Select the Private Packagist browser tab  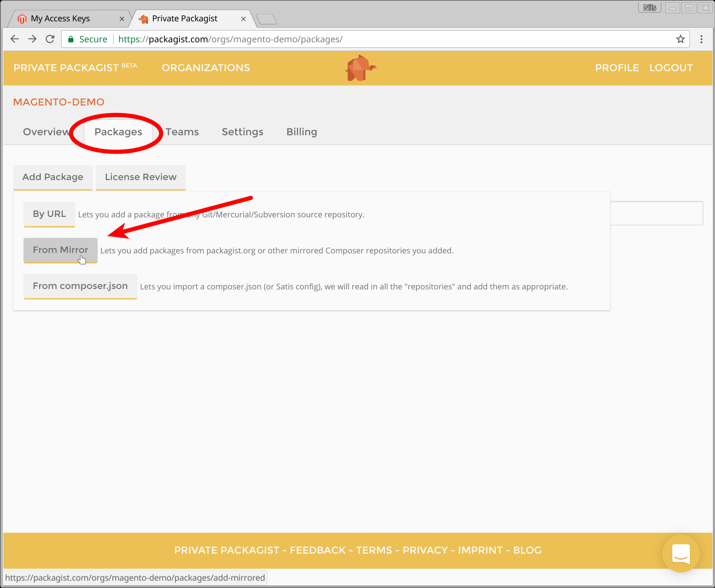click(192, 19)
